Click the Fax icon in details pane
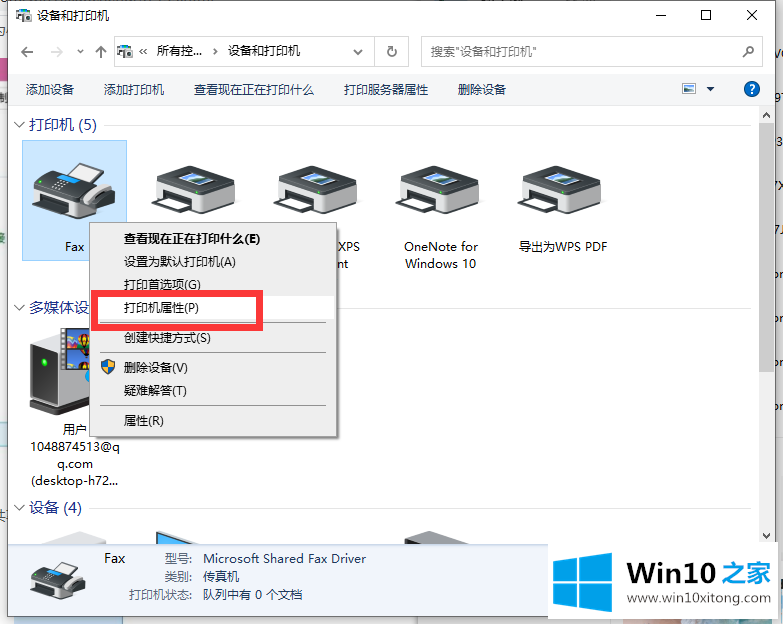783x624 pixels. coord(57,580)
